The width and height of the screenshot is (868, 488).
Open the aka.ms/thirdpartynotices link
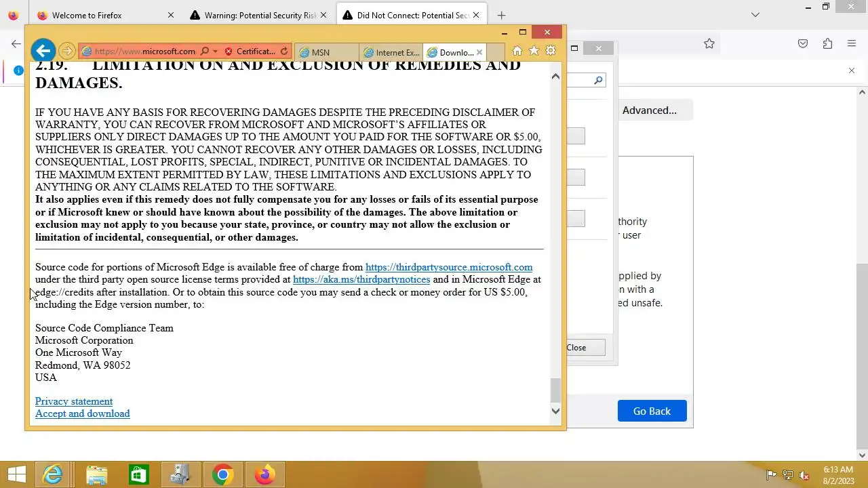click(361, 279)
